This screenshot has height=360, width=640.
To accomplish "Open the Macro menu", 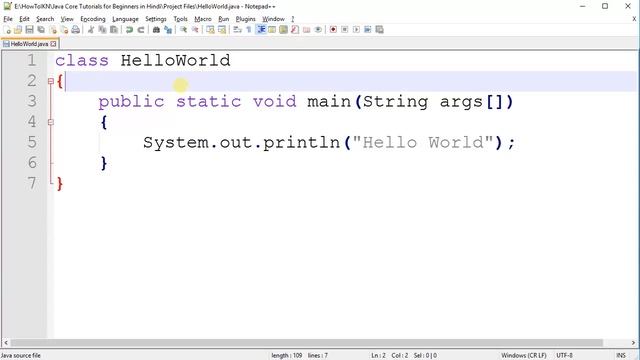I will click(203, 19).
